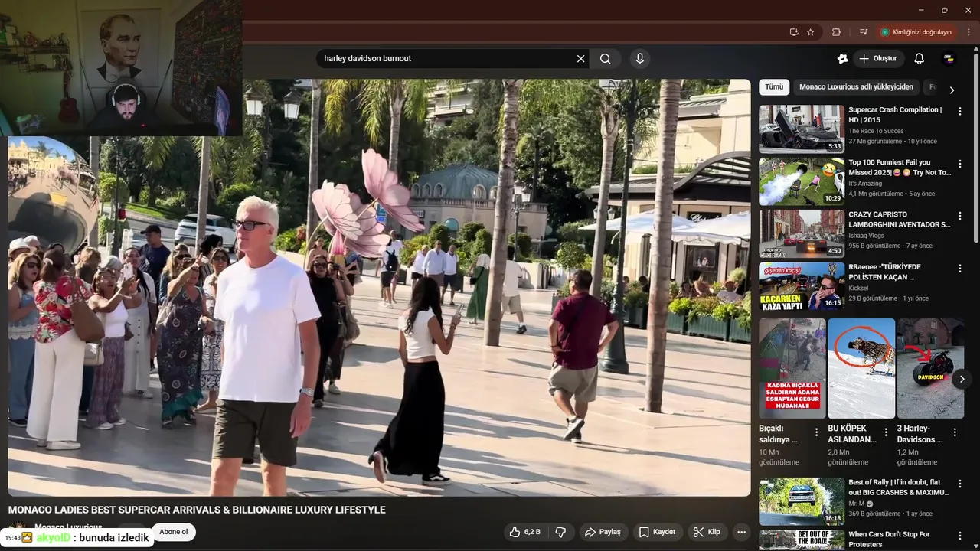980x551 pixels.
Task: Bookmark this page with the star icon
Action: [811, 32]
